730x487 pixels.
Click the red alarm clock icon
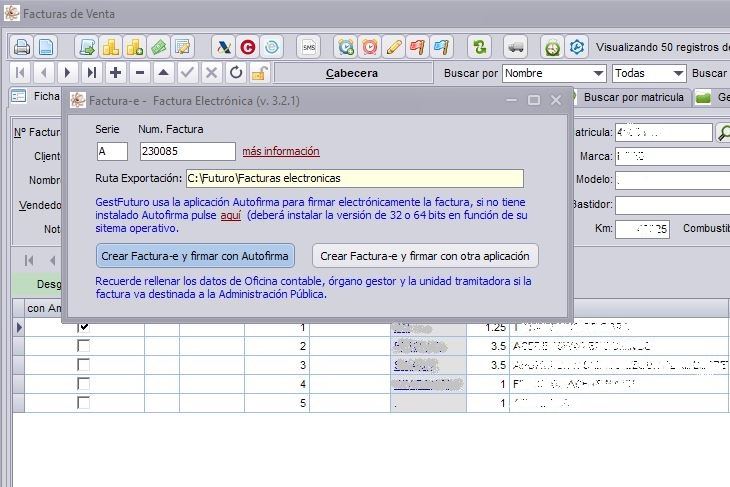pos(370,47)
